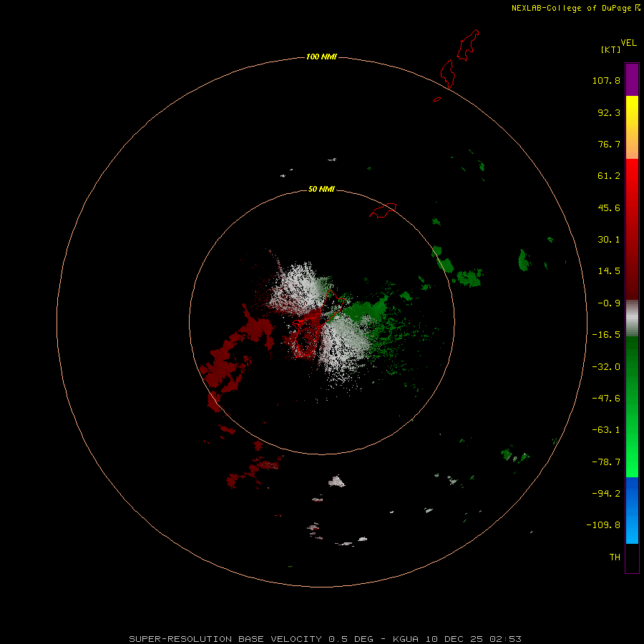Click the 76.7 legend value

point(609,144)
